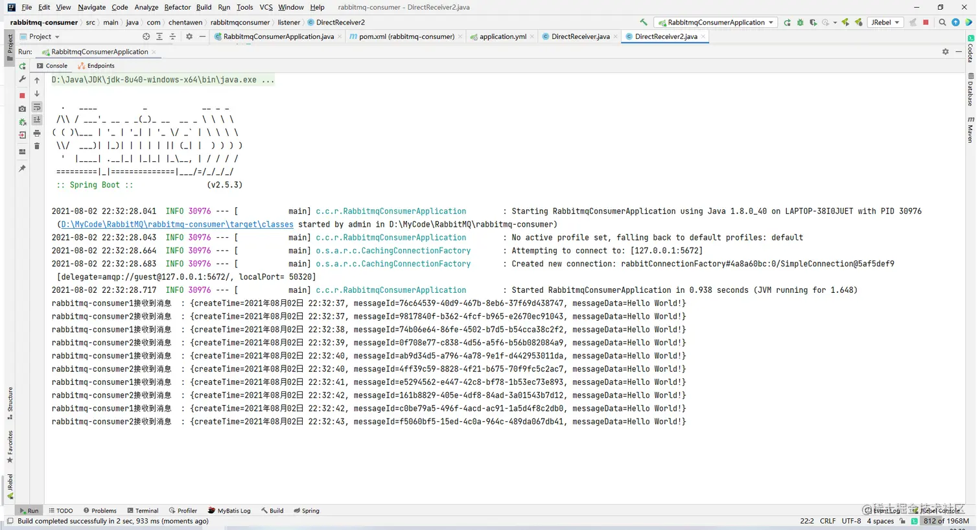
Task: Attach the debugger with the bug-arrow icon
Action: (x=22, y=122)
